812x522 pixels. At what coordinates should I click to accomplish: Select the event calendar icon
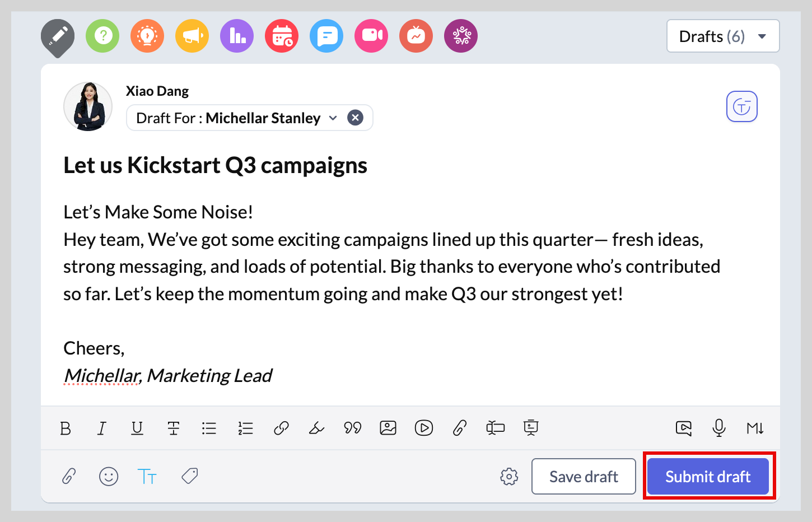coord(282,36)
